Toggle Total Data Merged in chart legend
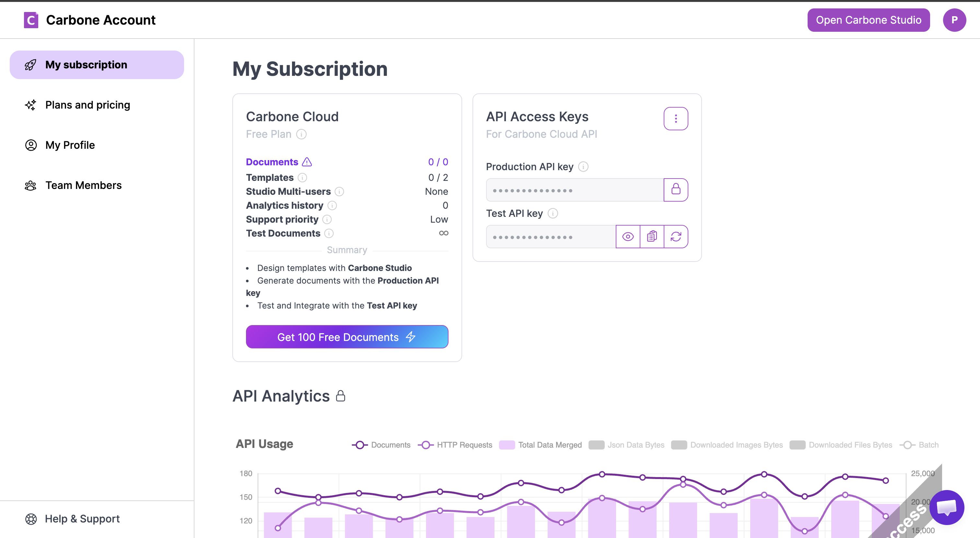This screenshot has height=538, width=980. 540,445
